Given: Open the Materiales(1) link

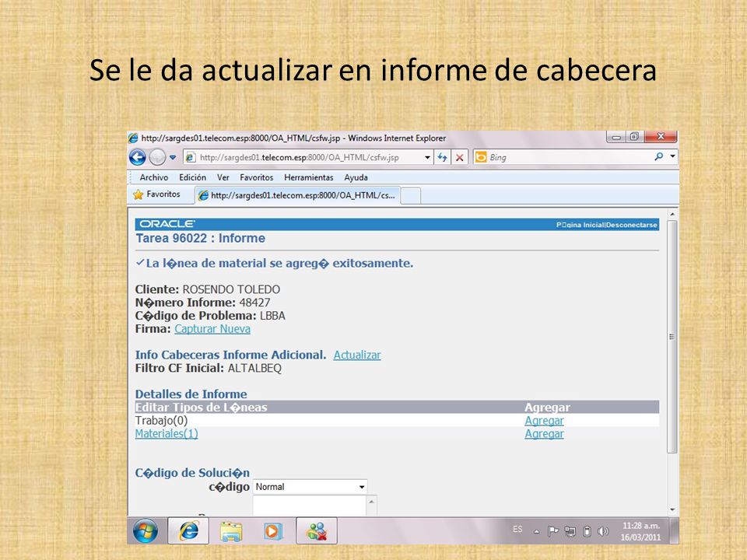Looking at the screenshot, I should (167, 434).
